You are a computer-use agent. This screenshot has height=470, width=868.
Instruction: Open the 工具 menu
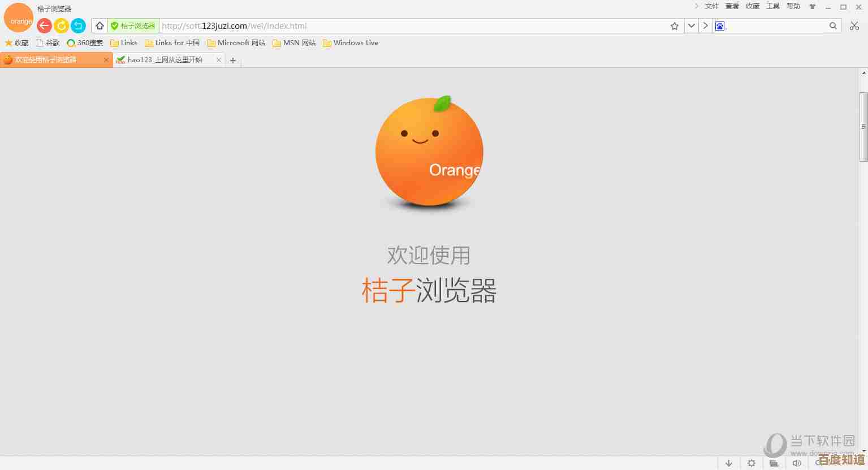pyautogui.click(x=772, y=6)
